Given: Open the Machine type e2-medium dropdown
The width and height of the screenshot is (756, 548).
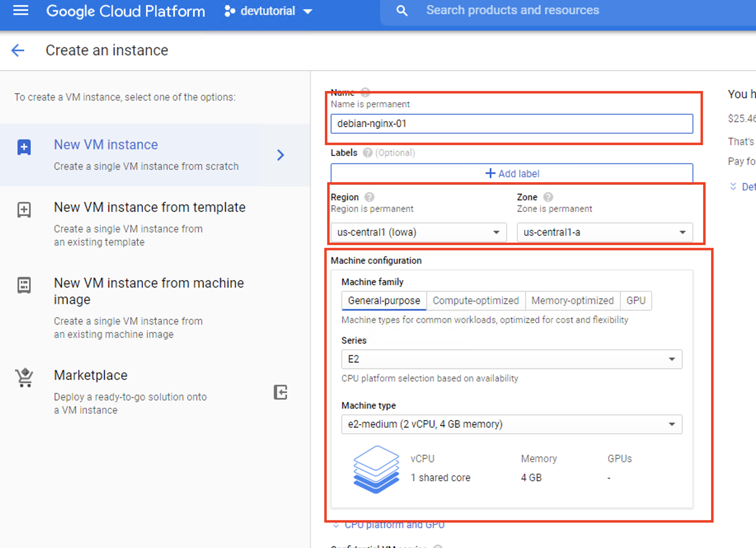Looking at the screenshot, I should (x=512, y=424).
